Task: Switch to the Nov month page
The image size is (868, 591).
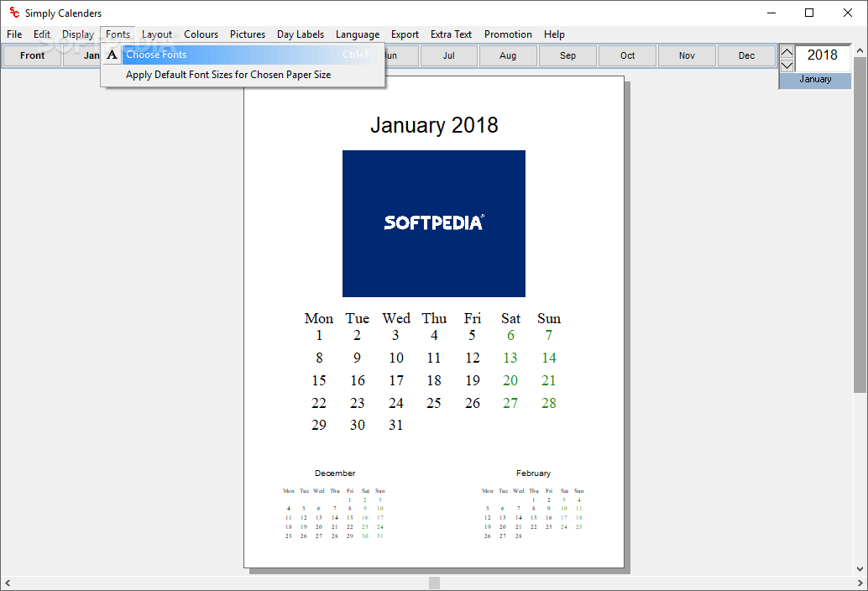Action: point(687,55)
